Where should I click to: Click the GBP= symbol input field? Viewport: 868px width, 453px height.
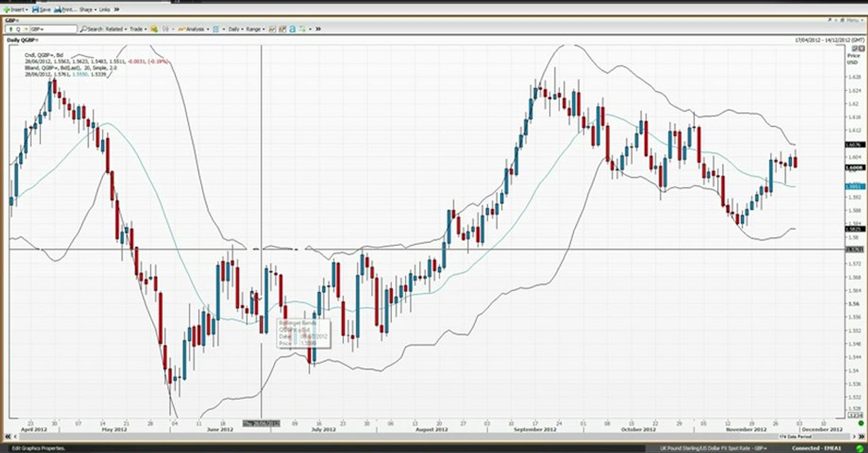pyautogui.click(x=53, y=29)
